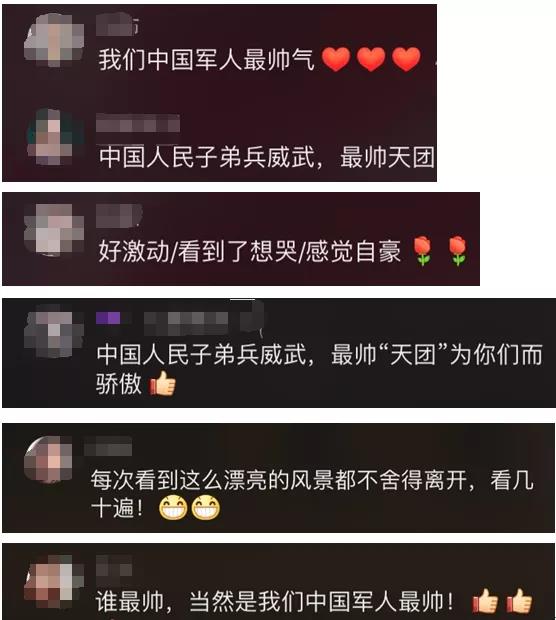Click the second rose emoji after 感觉自豪

pyautogui.click(x=458, y=251)
